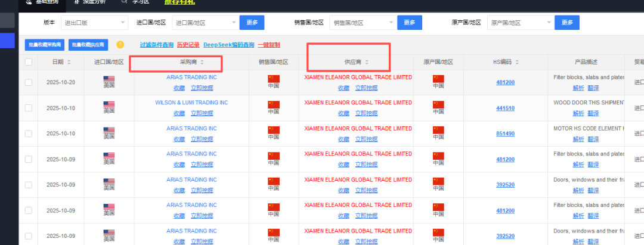Open the 原产国/地区 dropdown
Screen dimensions: 644x245
pyautogui.click(x=521, y=23)
